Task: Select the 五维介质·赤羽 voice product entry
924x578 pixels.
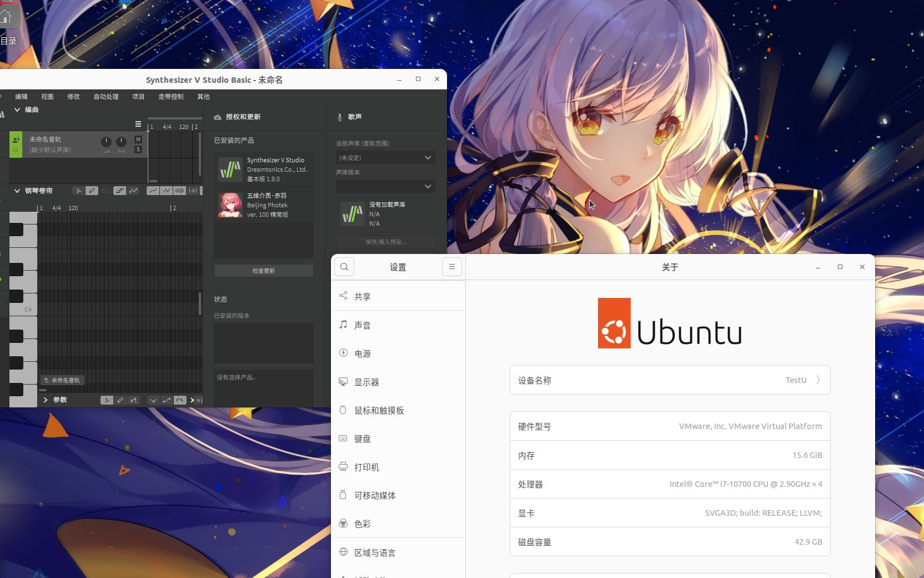Action: [x=264, y=205]
